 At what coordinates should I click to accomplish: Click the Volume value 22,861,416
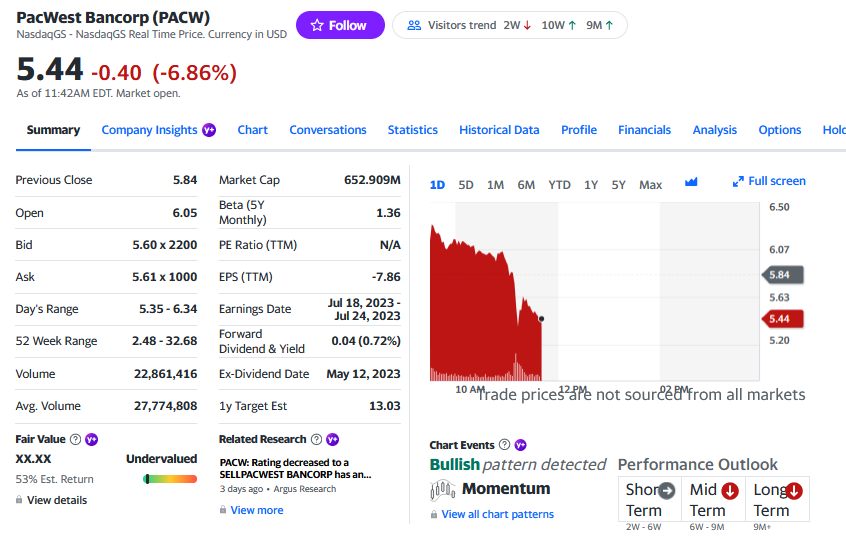(166, 374)
